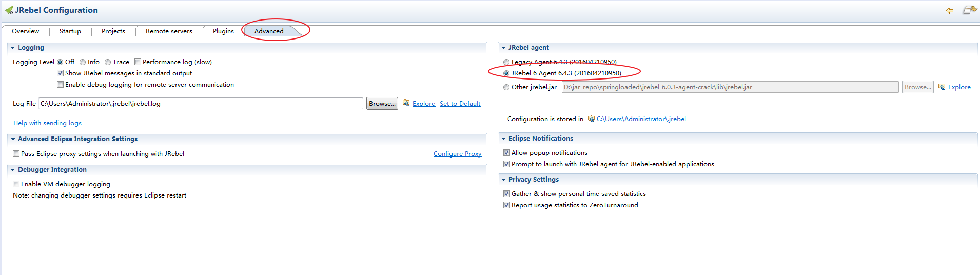The width and height of the screenshot is (980, 275).
Task: Click the Log File path input field
Action: pos(201,104)
